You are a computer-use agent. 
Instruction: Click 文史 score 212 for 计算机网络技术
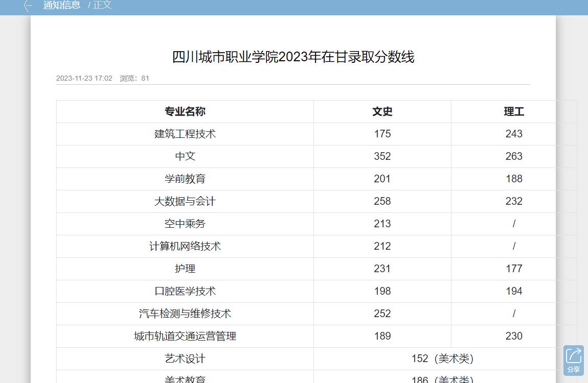pyautogui.click(x=382, y=246)
